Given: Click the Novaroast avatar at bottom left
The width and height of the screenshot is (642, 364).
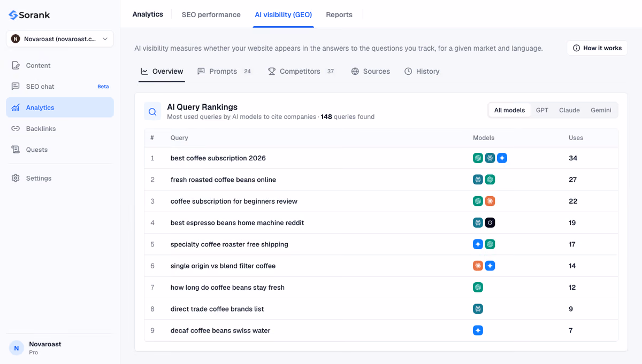Looking at the screenshot, I should click(x=16, y=348).
